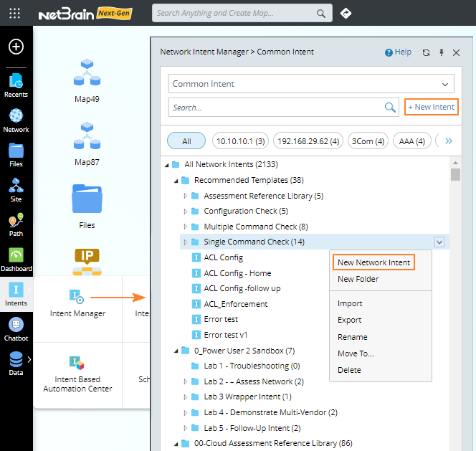Choose New Network Intent from context menu
The width and height of the screenshot is (476, 451).
pos(373,262)
